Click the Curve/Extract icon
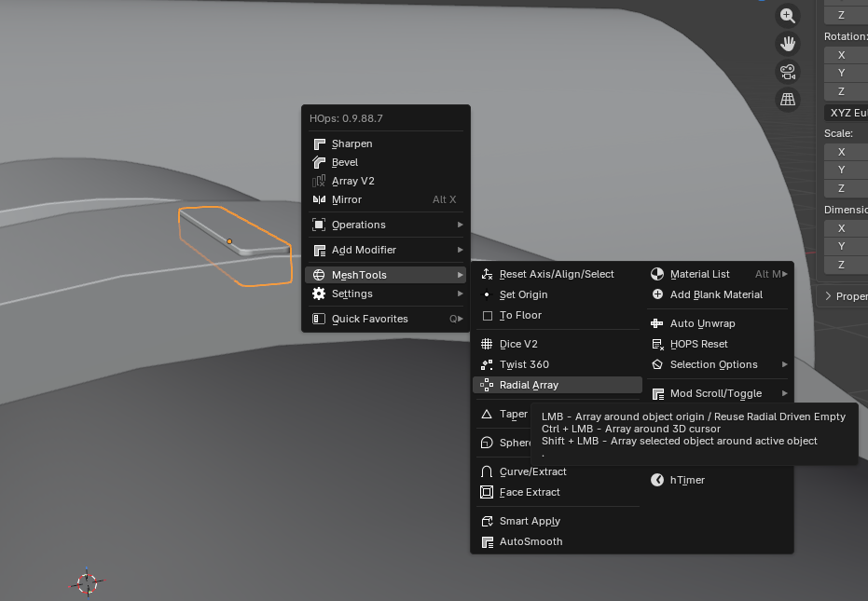 pos(487,471)
